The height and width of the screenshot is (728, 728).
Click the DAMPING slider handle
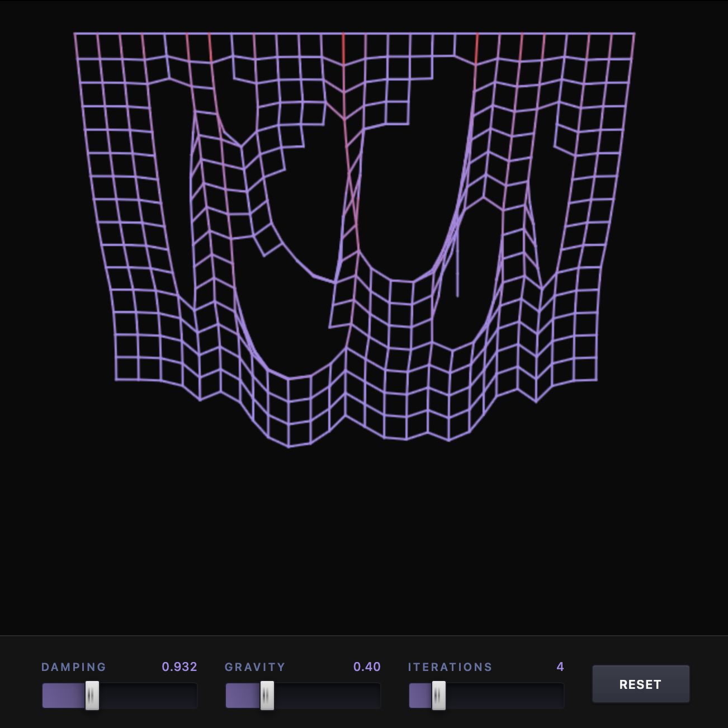pos(91,695)
